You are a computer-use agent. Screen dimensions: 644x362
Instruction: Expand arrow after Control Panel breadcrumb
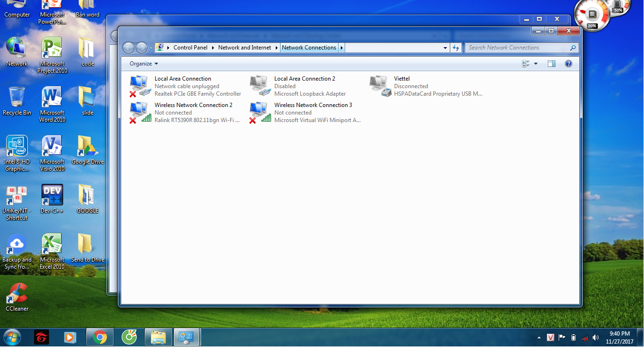(213, 48)
